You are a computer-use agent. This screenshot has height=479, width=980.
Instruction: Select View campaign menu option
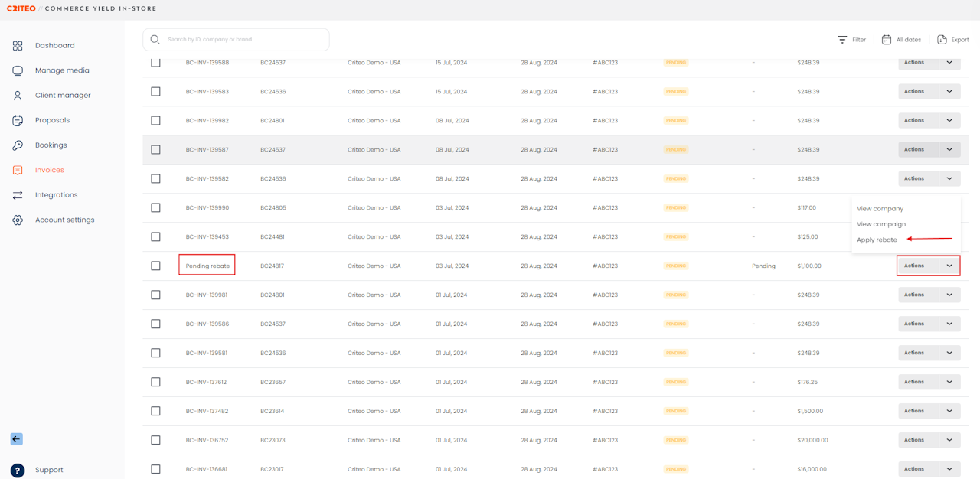click(880, 224)
